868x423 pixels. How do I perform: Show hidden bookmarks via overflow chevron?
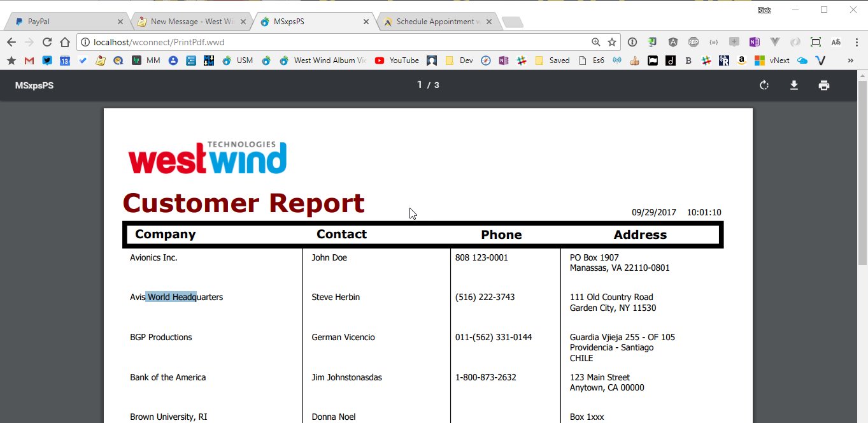pyautogui.click(x=850, y=60)
